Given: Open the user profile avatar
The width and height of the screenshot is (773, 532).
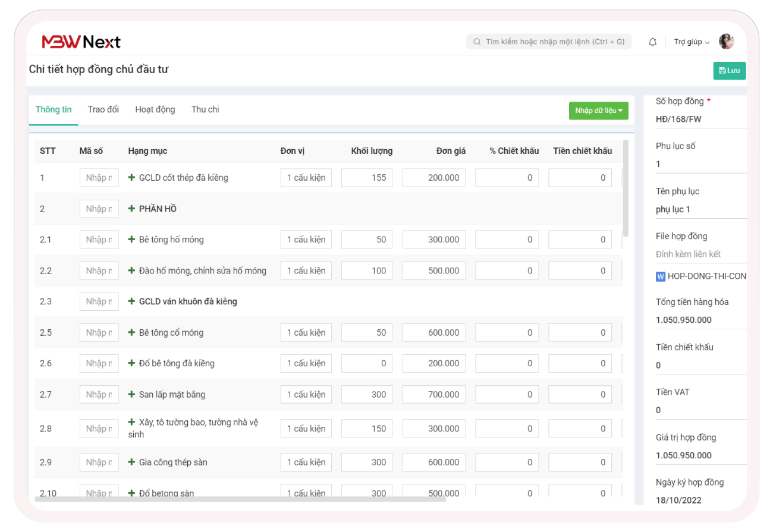Looking at the screenshot, I should [726, 42].
